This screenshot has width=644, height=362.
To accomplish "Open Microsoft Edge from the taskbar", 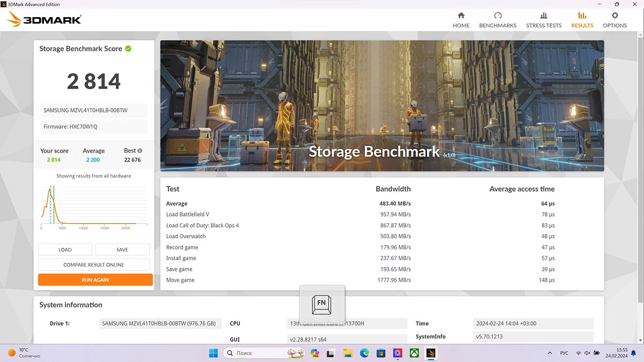I will coord(364,353).
